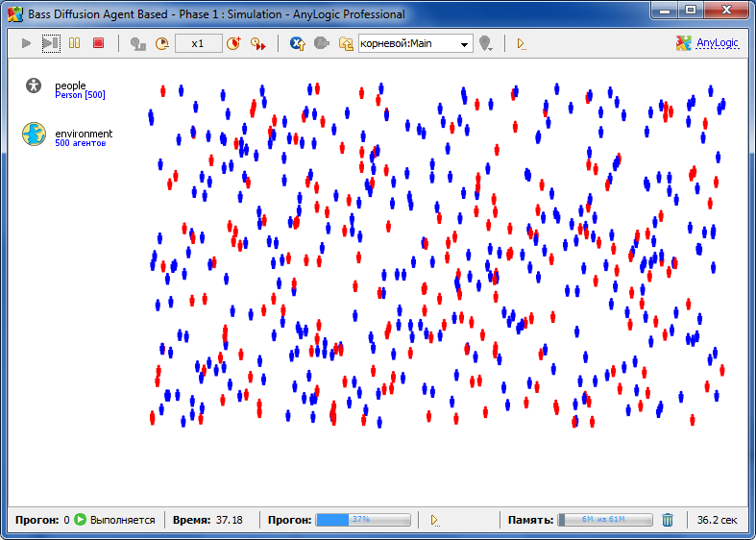Click the run progress bar at 37%
The height and width of the screenshot is (540, 756).
click(363, 520)
